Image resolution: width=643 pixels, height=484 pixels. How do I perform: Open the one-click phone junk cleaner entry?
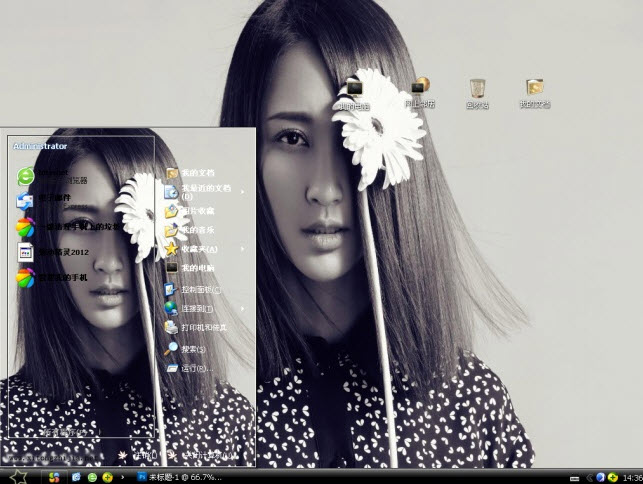click(x=68, y=227)
